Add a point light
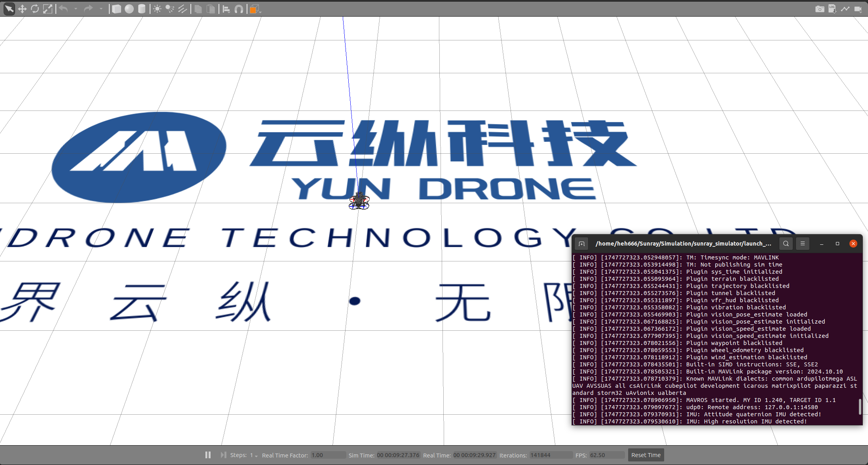 pos(157,9)
